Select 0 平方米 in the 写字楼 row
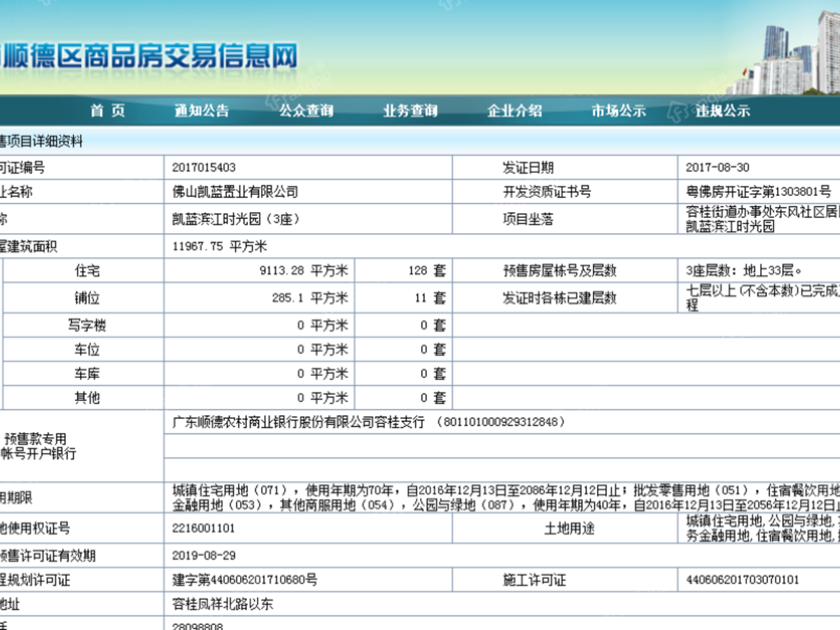Screen dimensions: 840x630 pyautogui.click(x=322, y=325)
